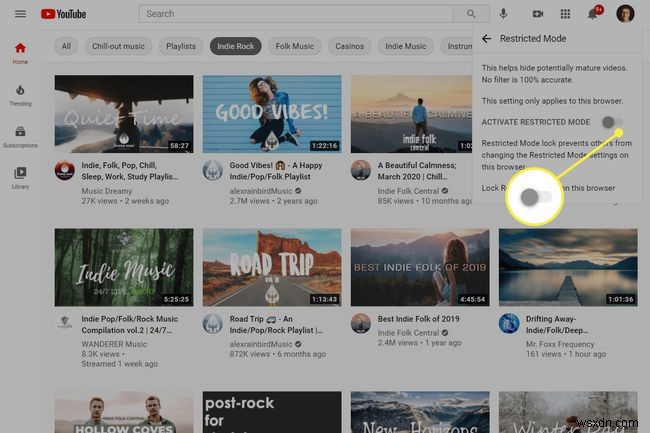Open the New Horizons thumbnail
Image resolution: width=650 pixels, height=433 pixels.
point(420,412)
